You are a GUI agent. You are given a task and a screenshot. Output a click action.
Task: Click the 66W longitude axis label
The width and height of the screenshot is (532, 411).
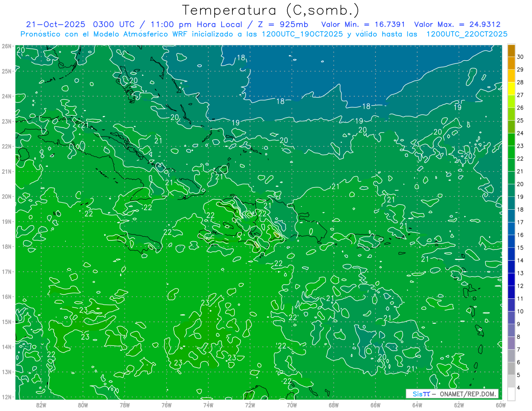pyautogui.click(x=376, y=405)
